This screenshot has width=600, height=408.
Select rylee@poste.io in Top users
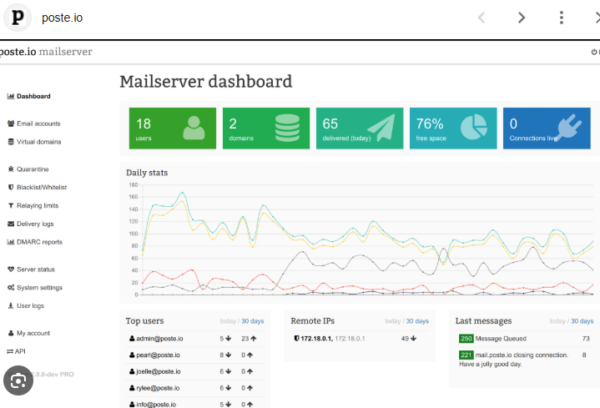point(158,388)
